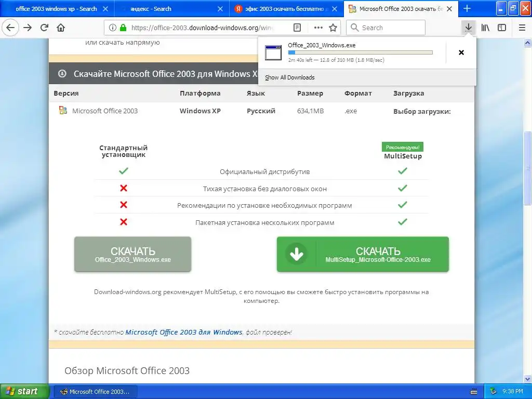Open the Firefox hamburger menu
This screenshot has height=399, width=532.
pos(522,28)
